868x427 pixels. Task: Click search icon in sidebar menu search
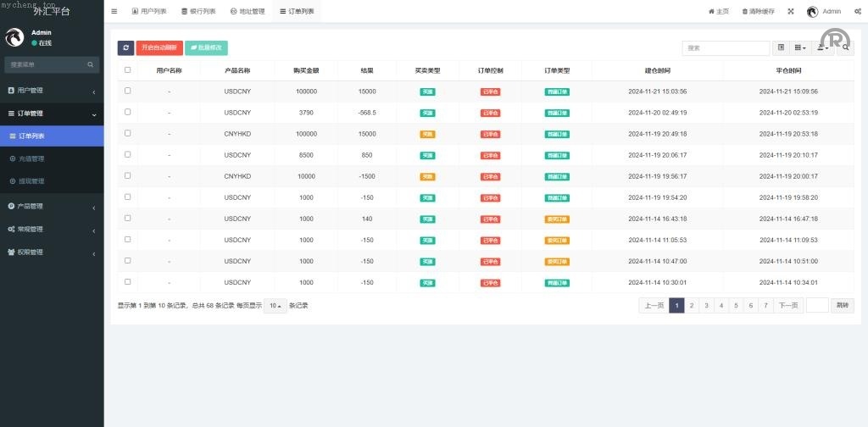[91, 64]
